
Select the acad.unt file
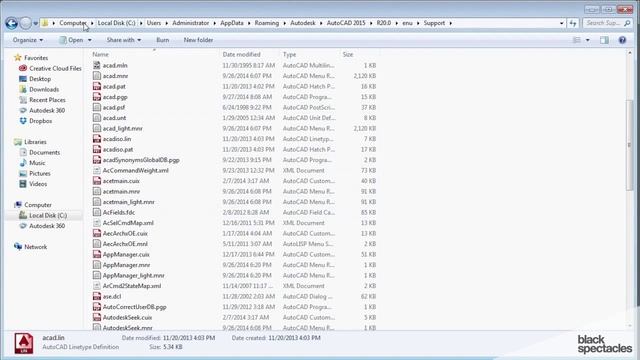tap(114, 118)
